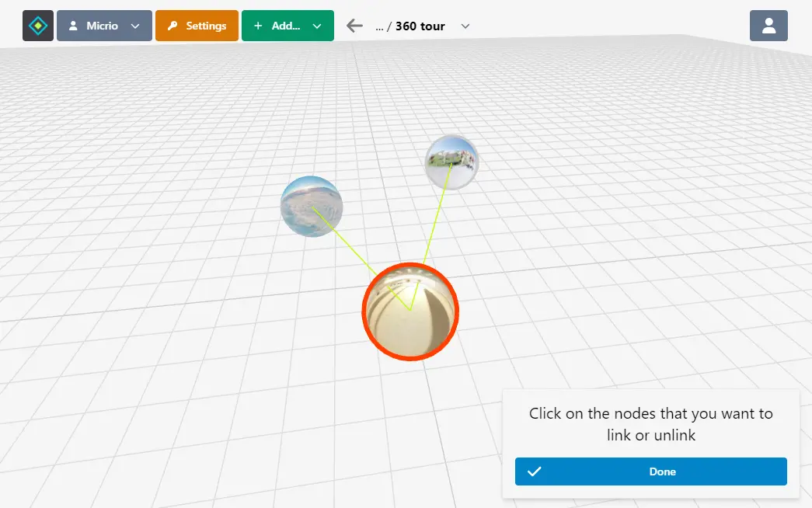
Task: Open the account profile icon at top right
Action: [x=768, y=25]
